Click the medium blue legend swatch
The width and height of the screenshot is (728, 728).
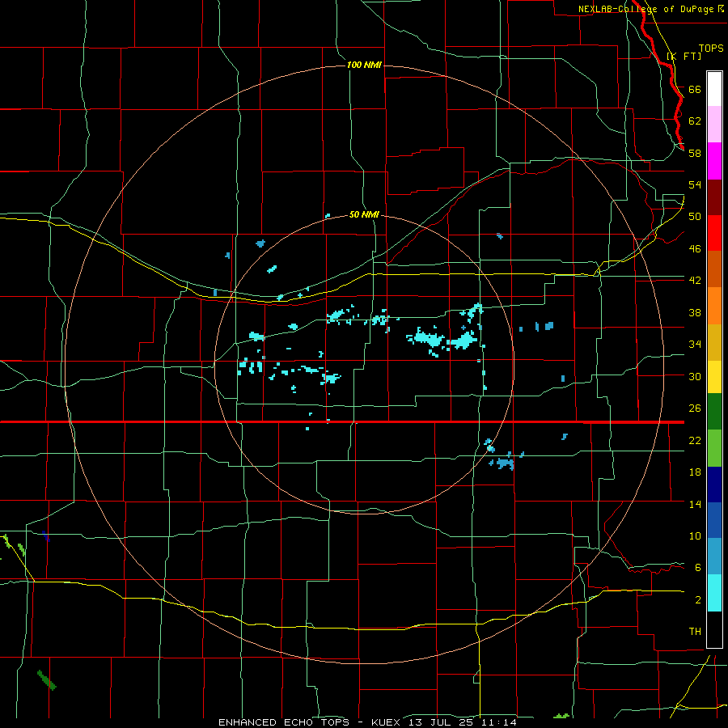coord(714,520)
